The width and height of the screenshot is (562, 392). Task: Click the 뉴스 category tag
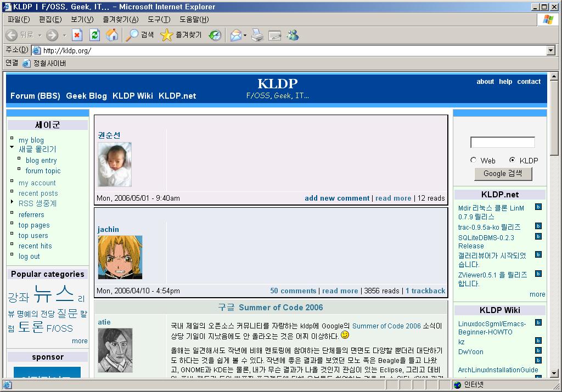[x=54, y=293]
